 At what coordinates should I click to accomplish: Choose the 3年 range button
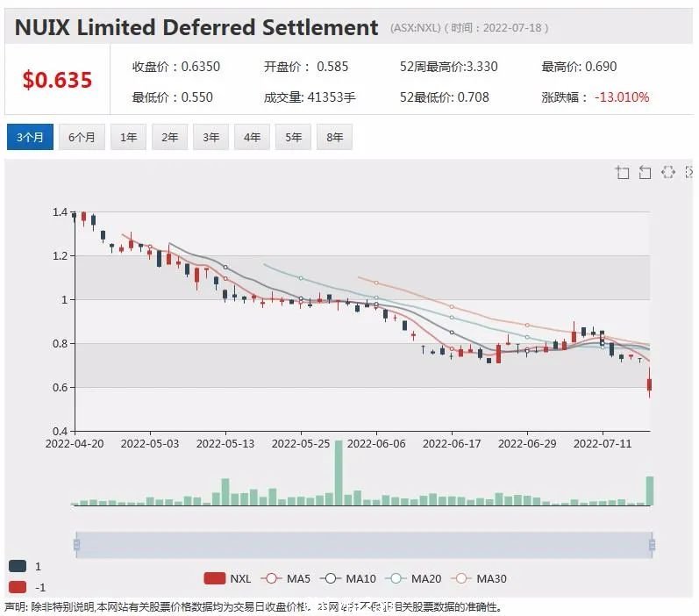[210, 137]
